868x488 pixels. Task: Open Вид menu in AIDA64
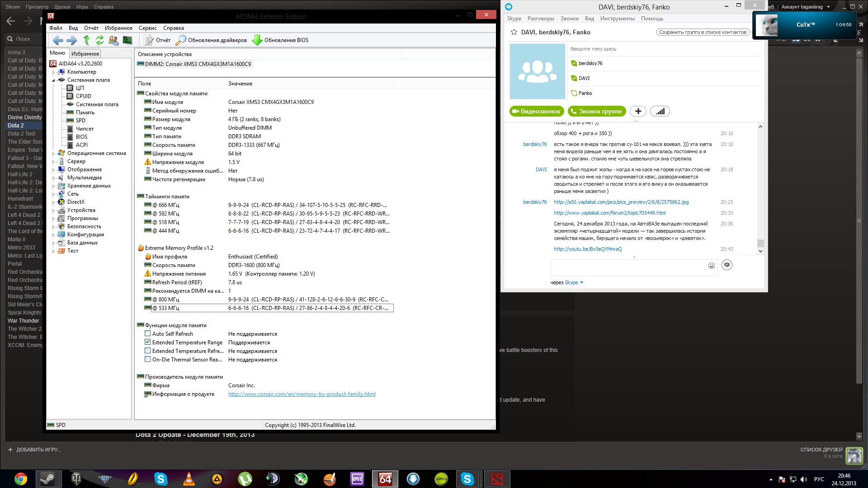tap(73, 28)
